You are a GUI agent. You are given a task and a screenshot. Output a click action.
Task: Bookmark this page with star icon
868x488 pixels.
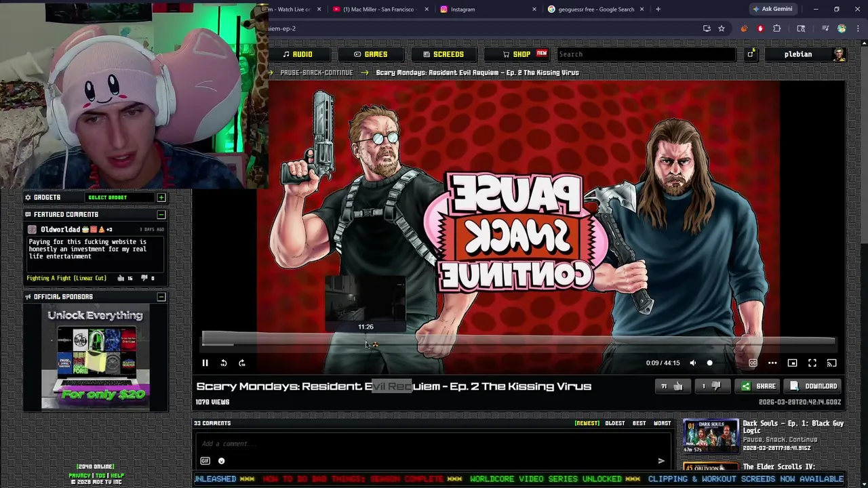(x=722, y=28)
